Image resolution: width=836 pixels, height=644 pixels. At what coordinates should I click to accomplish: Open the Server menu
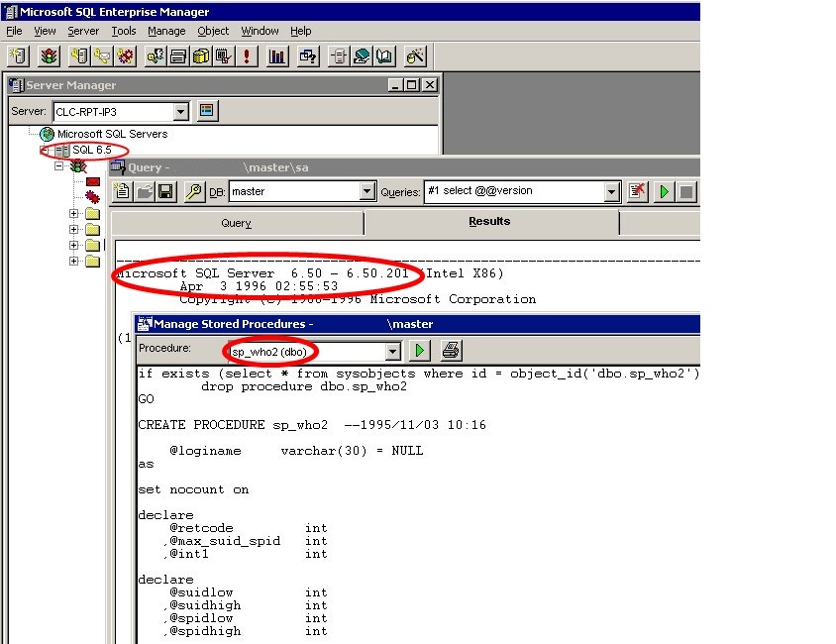click(x=83, y=31)
